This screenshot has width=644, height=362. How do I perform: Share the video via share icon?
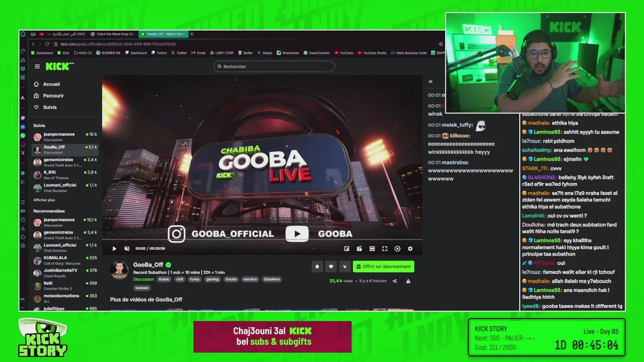point(394,281)
